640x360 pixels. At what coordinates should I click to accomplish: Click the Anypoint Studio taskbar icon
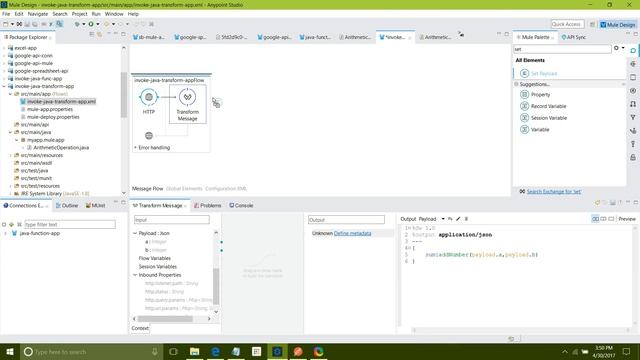277,351
